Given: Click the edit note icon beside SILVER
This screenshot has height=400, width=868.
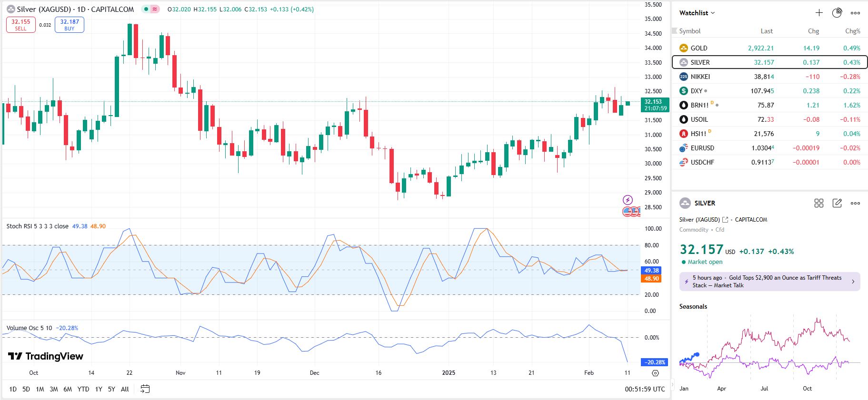Looking at the screenshot, I should point(837,203).
